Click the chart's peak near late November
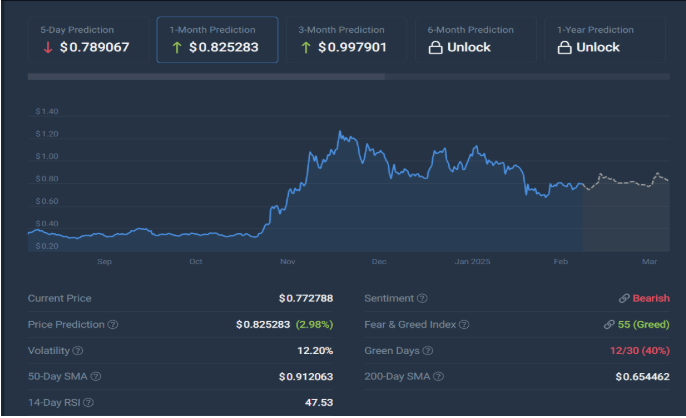Viewport: 686px width, 418px height. tap(341, 132)
